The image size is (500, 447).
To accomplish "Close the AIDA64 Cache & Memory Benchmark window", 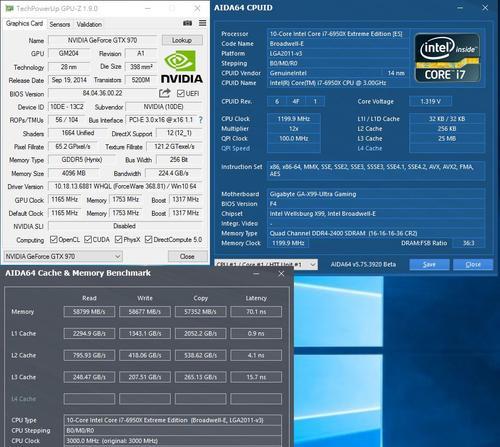I will tap(281, 274).
